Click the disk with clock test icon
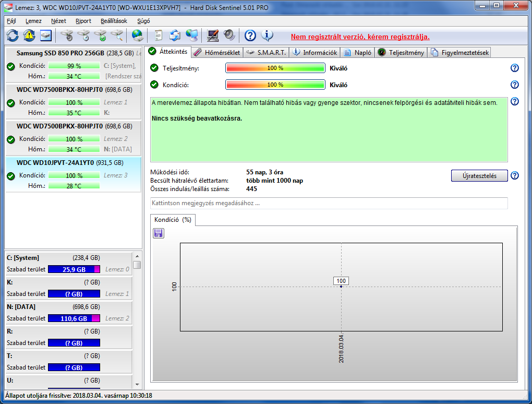532x404 pixels. point(84,35)
